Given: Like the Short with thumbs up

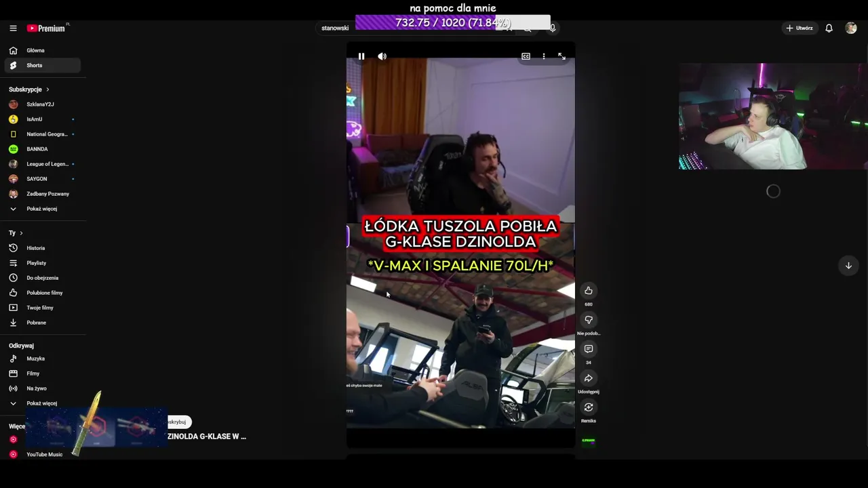Looking at the screenshot, I should 589,291.
